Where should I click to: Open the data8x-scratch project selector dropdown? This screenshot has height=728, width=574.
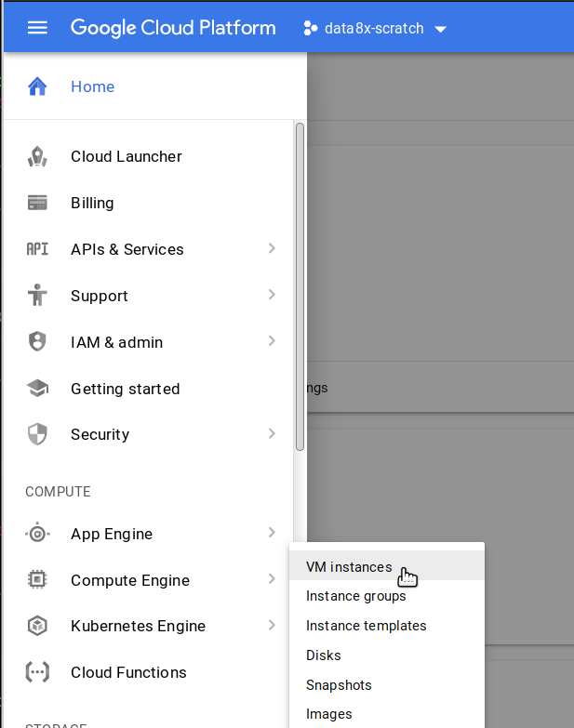coord(375,29)
